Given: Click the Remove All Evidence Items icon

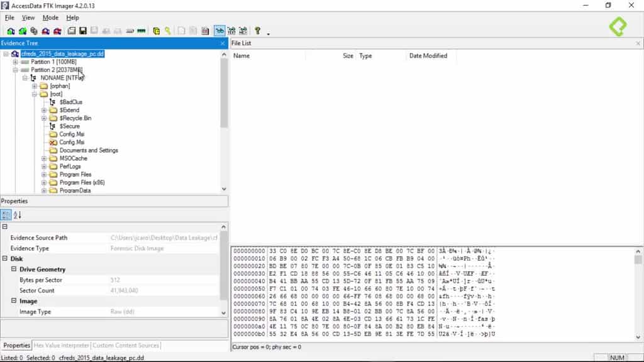Looking at the screenshot, I should click(x=57, y=31).
